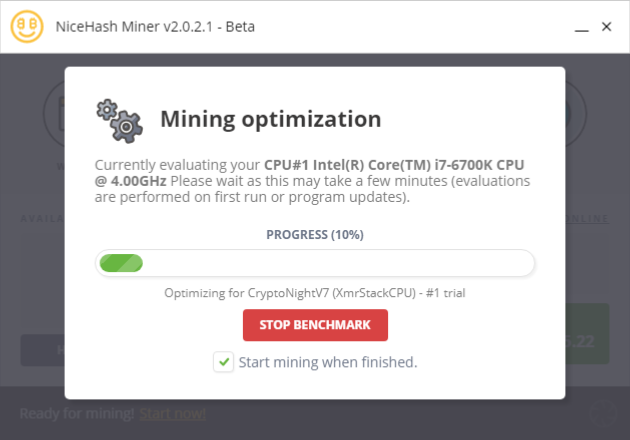Click the white unfilled part of progress bar

click(x=340, y=263)
